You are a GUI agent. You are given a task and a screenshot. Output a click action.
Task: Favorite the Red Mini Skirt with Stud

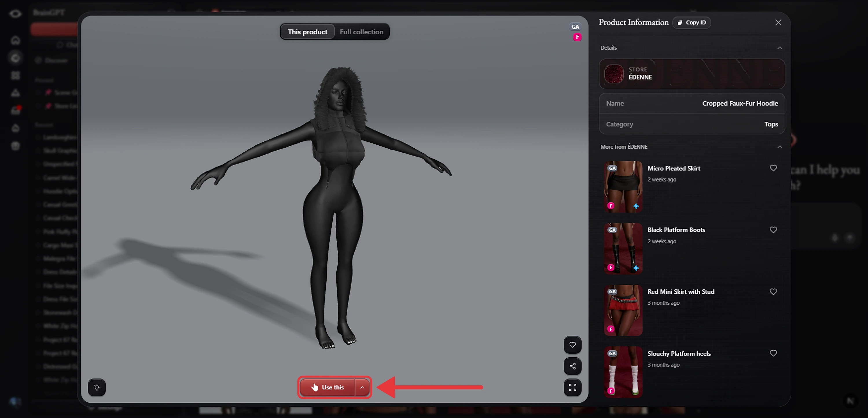[x=773, y=292]
